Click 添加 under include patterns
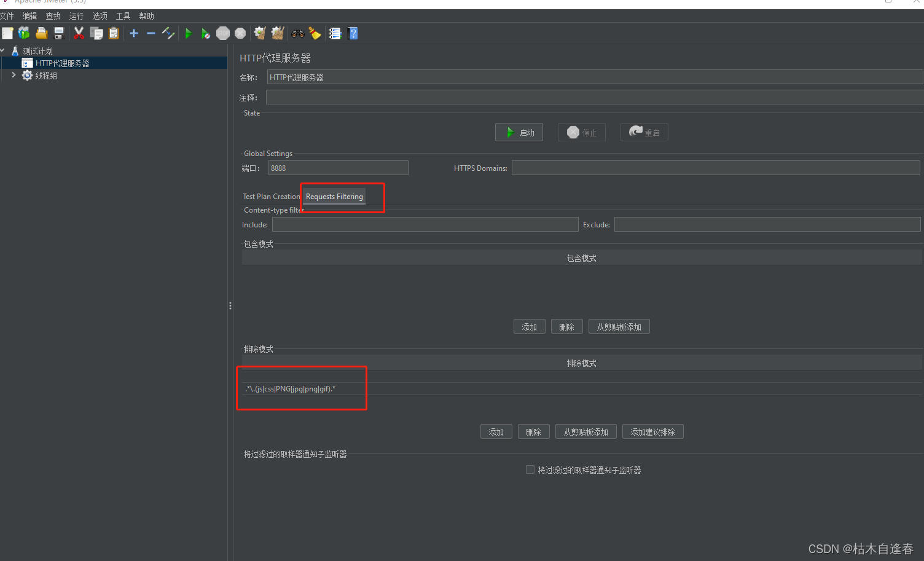The image size is (924, 561). point(530,327)
